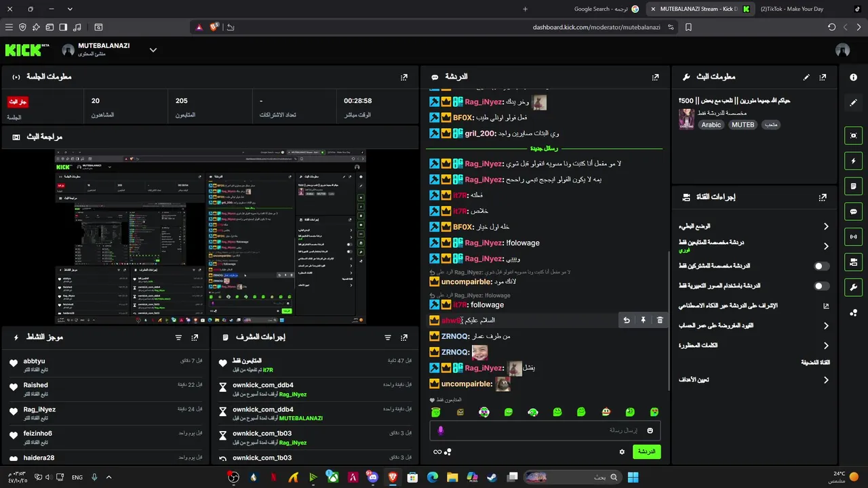Pop out the activity feed panel

[x=195, y=337]
